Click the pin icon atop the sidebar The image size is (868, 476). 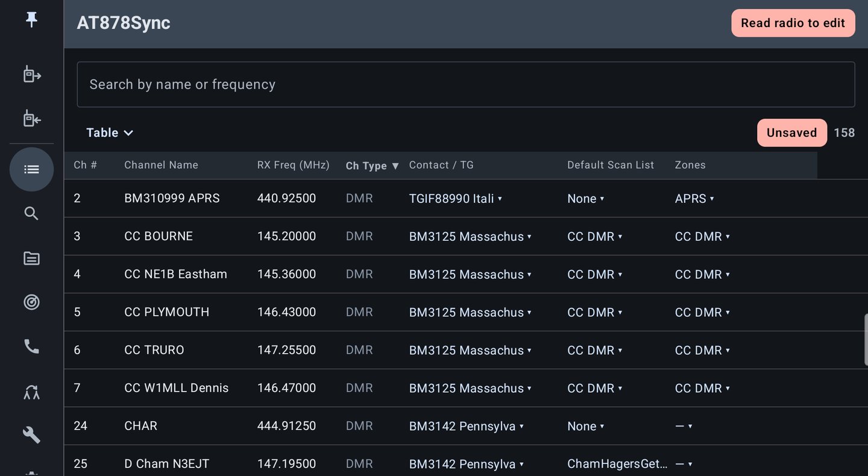[31, 20]
